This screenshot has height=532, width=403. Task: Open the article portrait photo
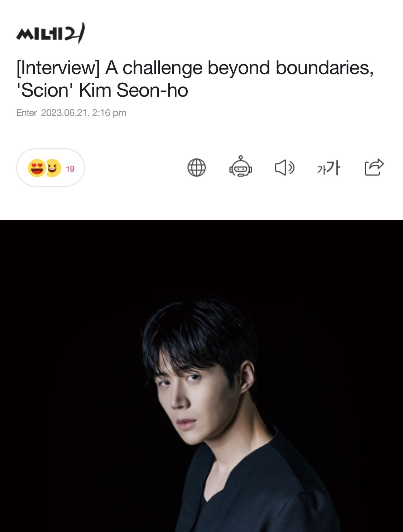pyautogui.click(x=201, y=376)
